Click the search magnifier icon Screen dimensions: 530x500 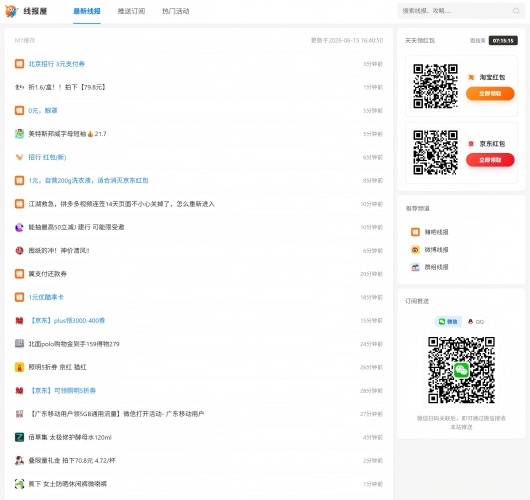coord(516,11)
